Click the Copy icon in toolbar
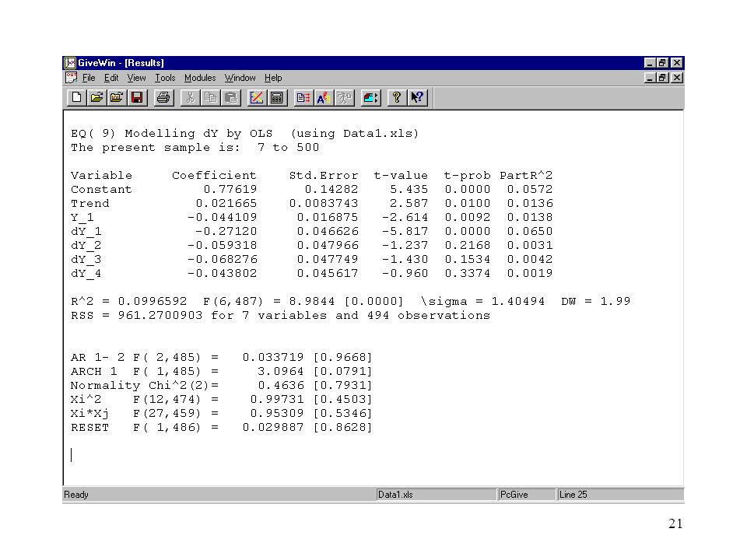 point(210,98)
